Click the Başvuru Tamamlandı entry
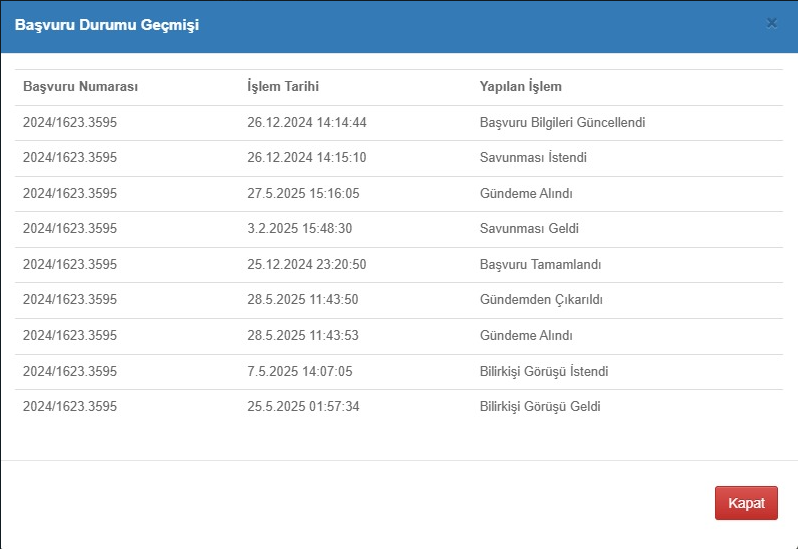The width and height of the screenshot is (798, 549). pyautogui.click(x=540, y=265)
